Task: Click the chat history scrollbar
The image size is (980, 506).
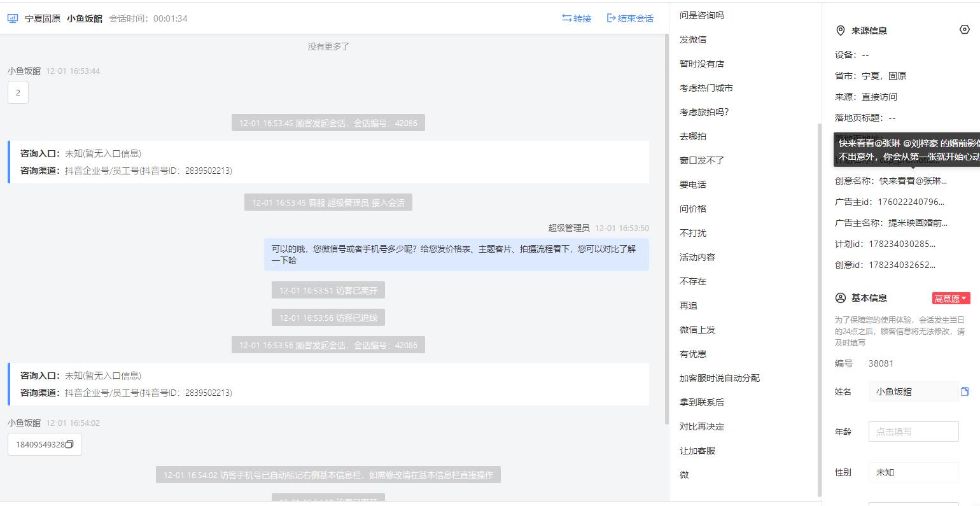Action: (666, 229)
